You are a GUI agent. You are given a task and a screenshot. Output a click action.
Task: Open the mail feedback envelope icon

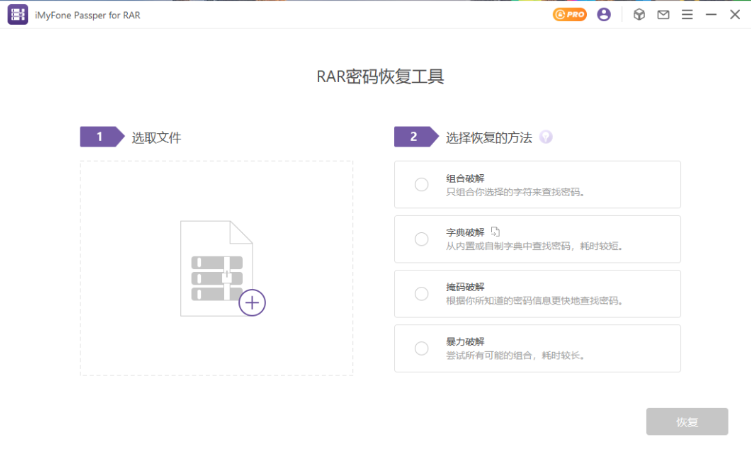pyautogui.click(x=663, y=15)
